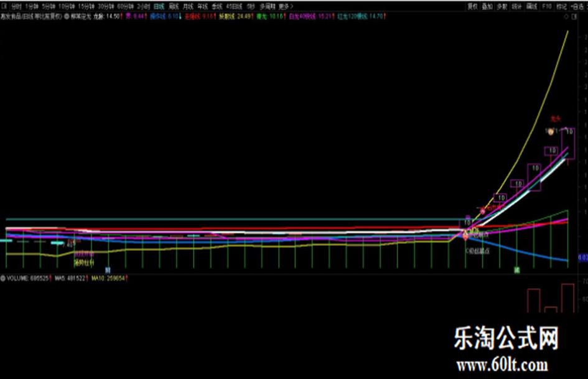
Task: Switch to the 分时 intraday chart tab
Action: click(16, 6)
